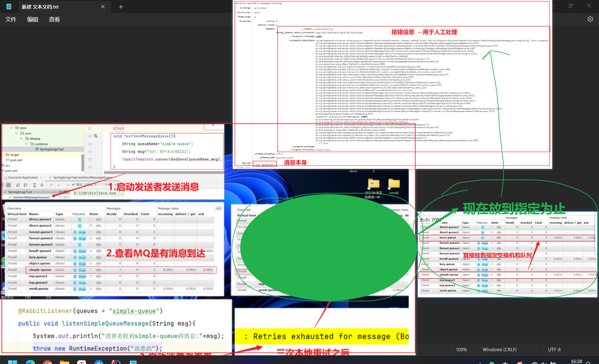
Task: Open the 查看 menu
Action: [54, 19]
